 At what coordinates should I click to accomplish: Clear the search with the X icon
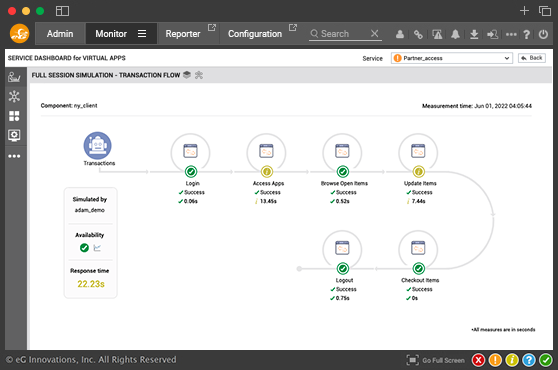coord(374,33)
